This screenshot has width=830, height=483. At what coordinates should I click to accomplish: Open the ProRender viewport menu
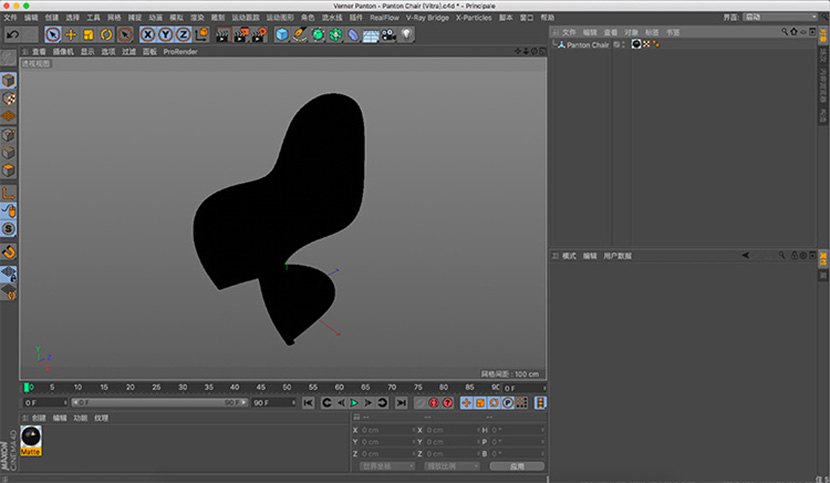180,51
